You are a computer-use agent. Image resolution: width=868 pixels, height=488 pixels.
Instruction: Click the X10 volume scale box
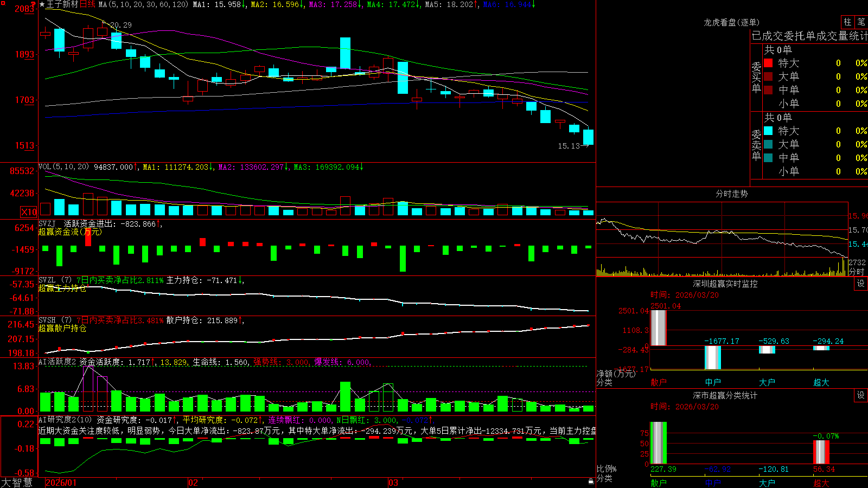click(x=29, y=212)
